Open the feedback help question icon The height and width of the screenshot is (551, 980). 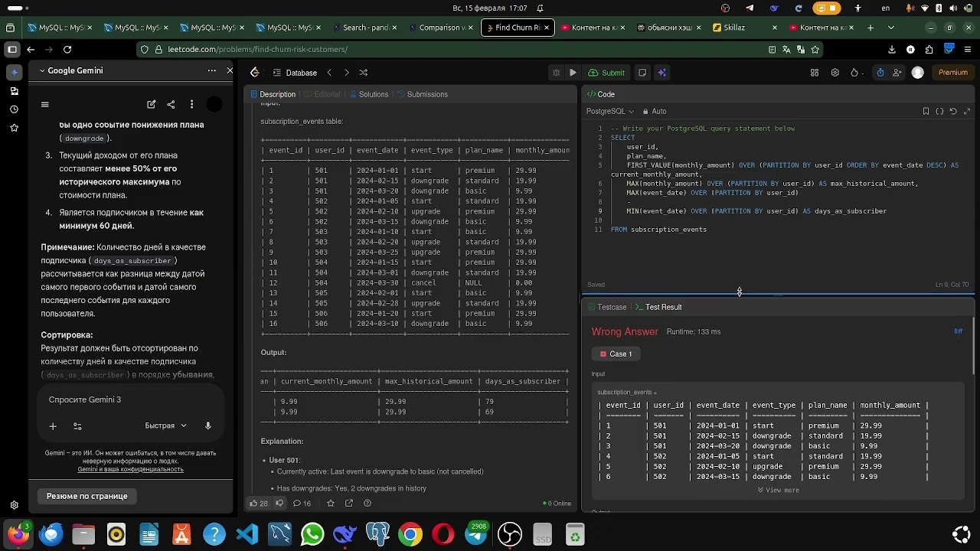pos(367,504)
